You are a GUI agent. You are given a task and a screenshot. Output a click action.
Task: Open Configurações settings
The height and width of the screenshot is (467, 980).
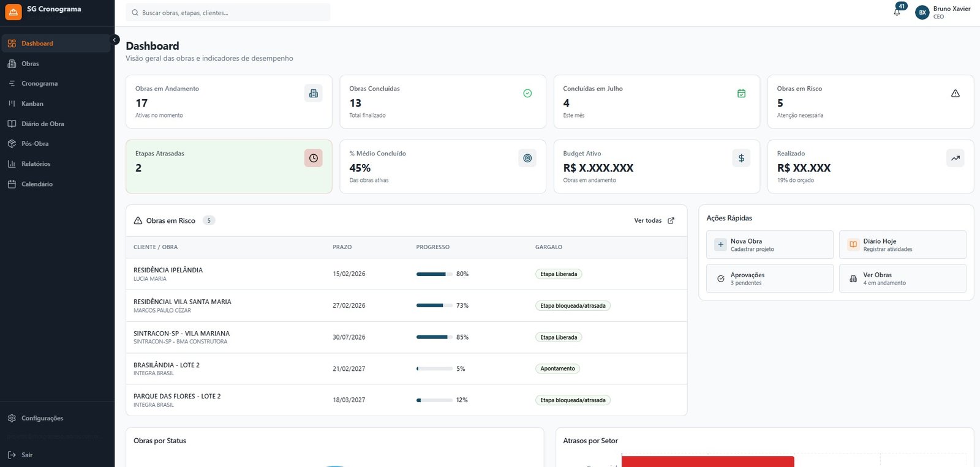coord(56,418)
